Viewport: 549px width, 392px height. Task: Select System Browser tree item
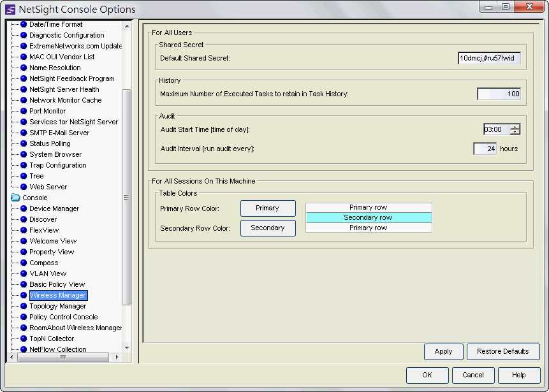[x=55, y=155]
